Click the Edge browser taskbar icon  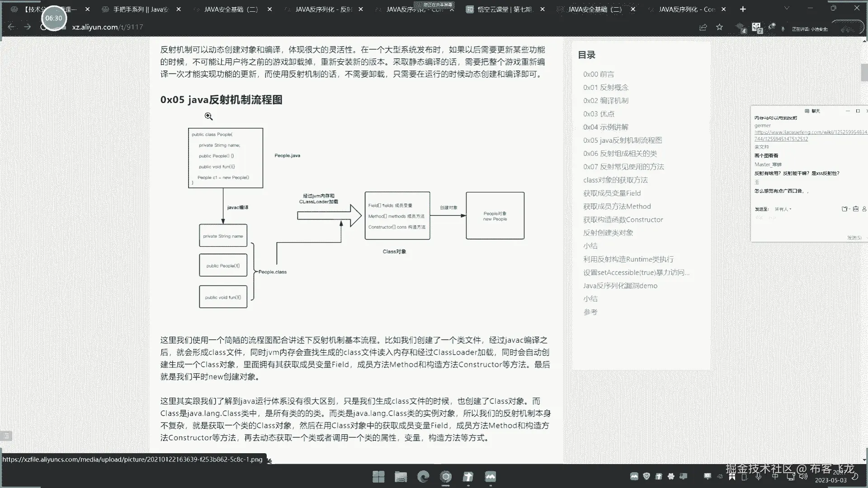pyautogui.click(x=423, y=477)
